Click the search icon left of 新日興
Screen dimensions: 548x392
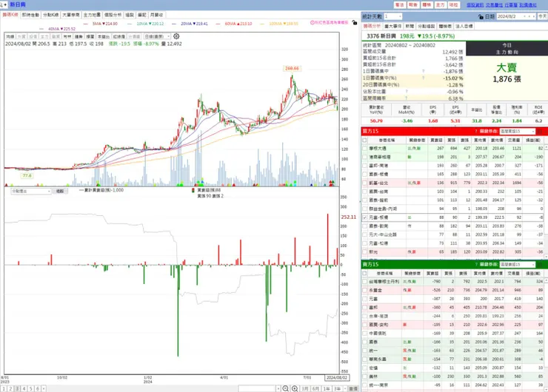point(3,4)
